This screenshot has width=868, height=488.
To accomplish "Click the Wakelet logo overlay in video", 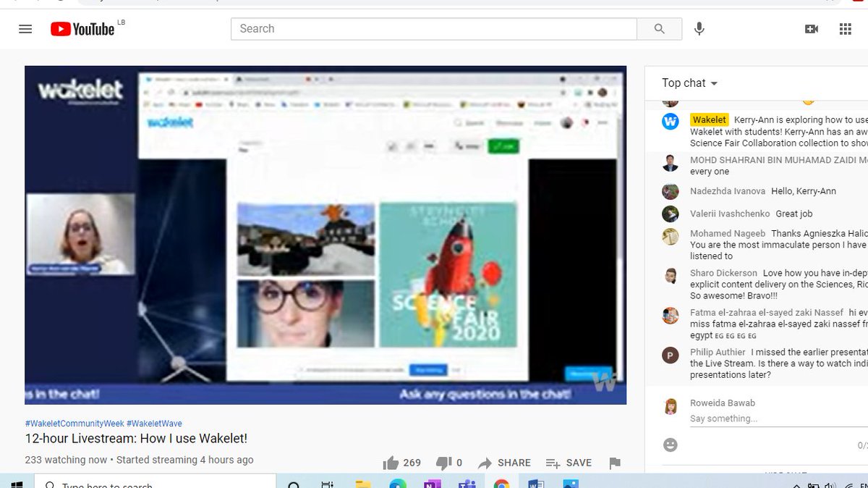I will (81, 91).
